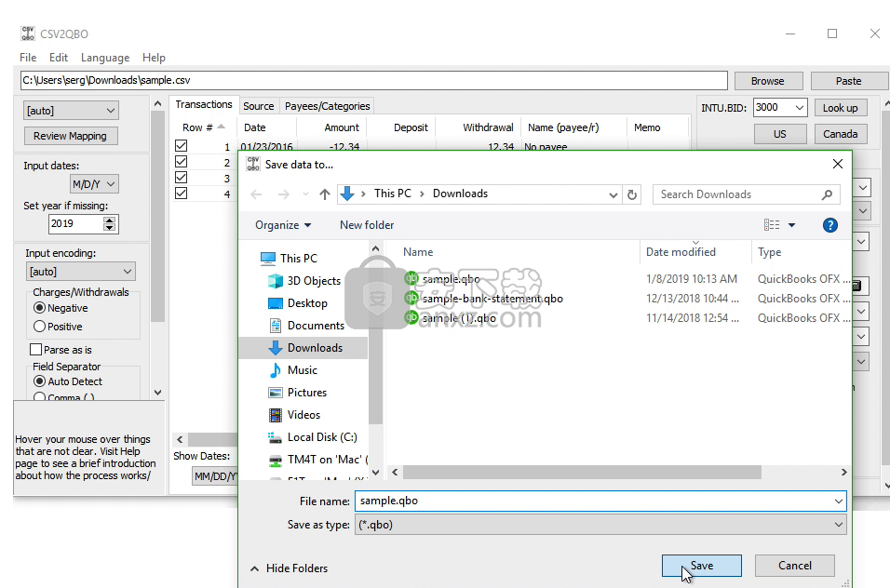Switch to the Source tab
The width and height of the screenshot is (890, 588).
[x=258, y=106]
